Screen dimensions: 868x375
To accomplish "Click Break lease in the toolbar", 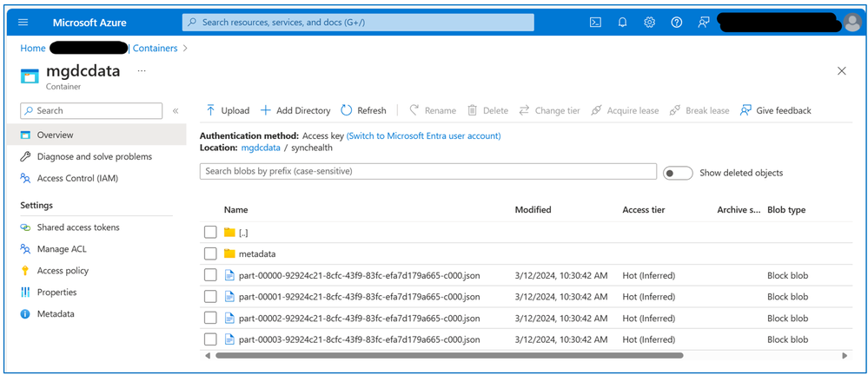I will tap(699, 110).
